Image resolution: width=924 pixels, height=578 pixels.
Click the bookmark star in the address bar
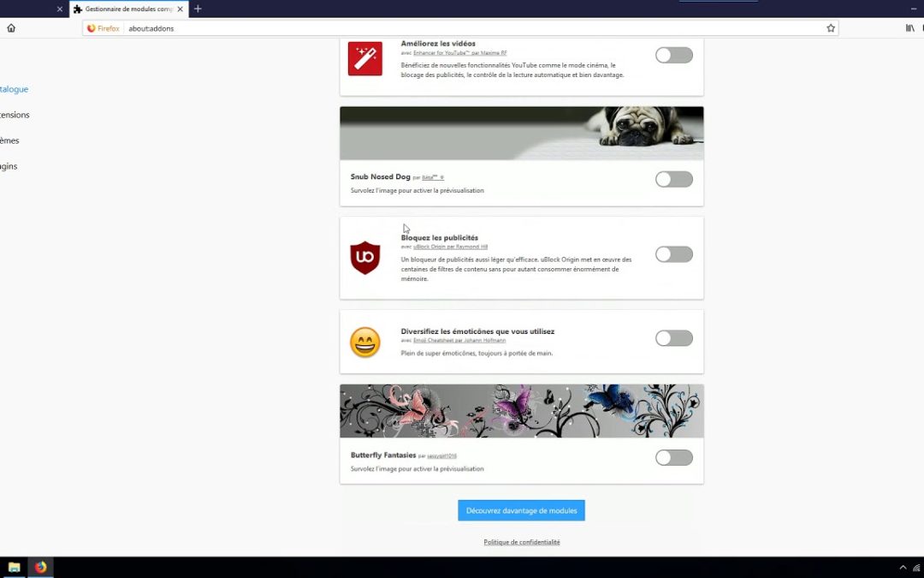coord(830,27)
